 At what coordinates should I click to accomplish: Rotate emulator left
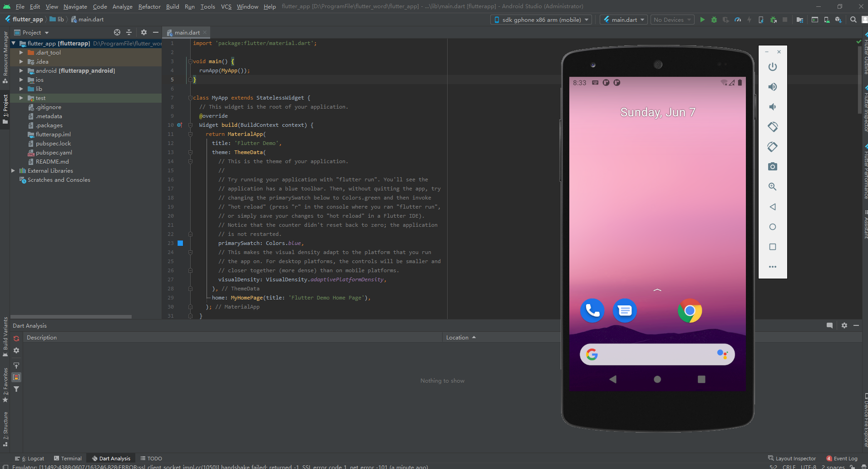click(x=773, y=127)
